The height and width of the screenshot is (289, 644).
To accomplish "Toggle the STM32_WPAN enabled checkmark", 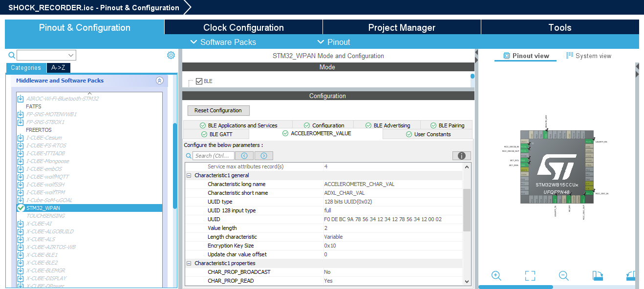I will 20,207.
